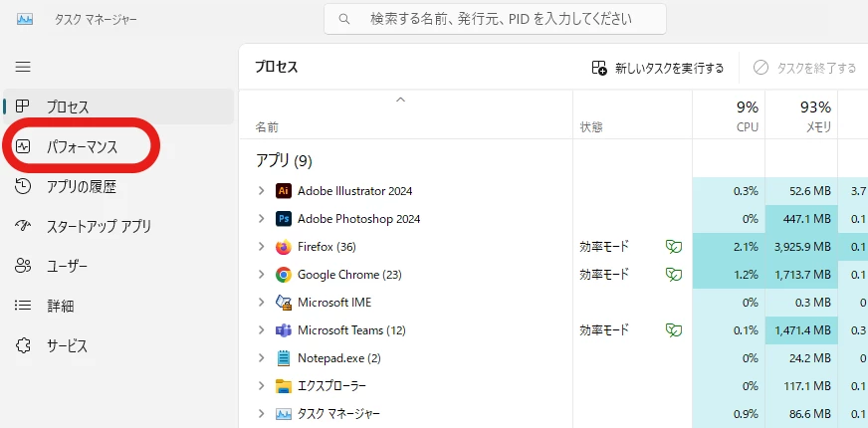Click Google Chrome efficiency mode leaf icon

tap(673, 275)
